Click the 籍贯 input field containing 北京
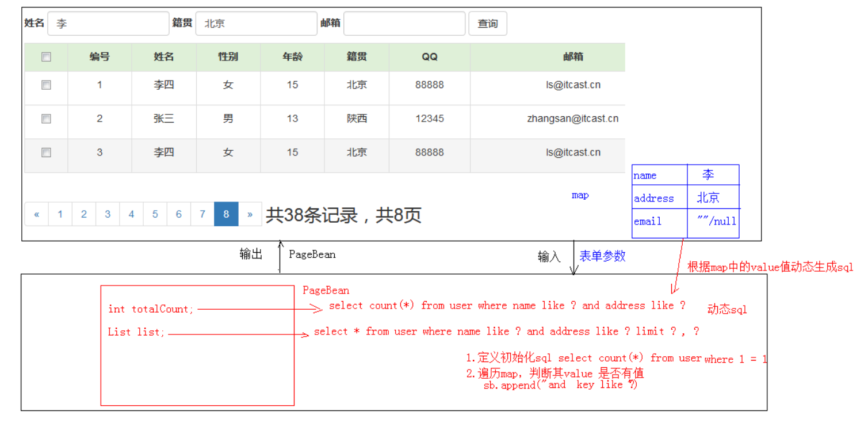868x430 pixels. click(256, 24)
